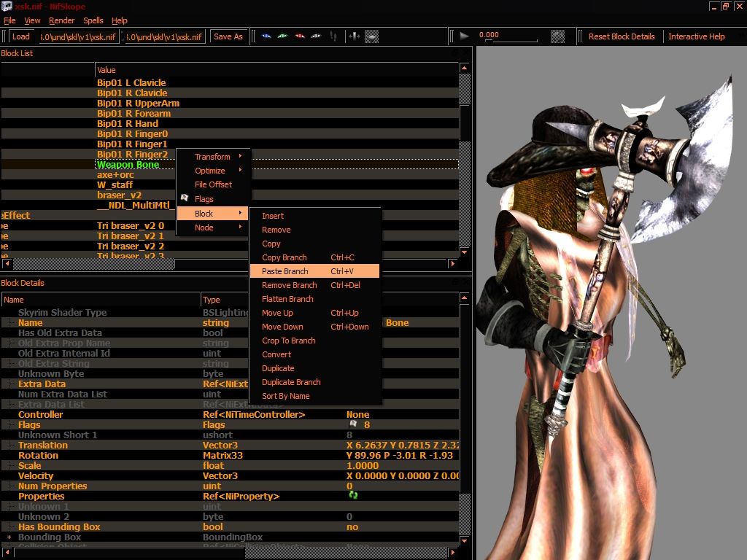Click the Scale value 1.0000

pyautogui.click(x=363, y=465)
